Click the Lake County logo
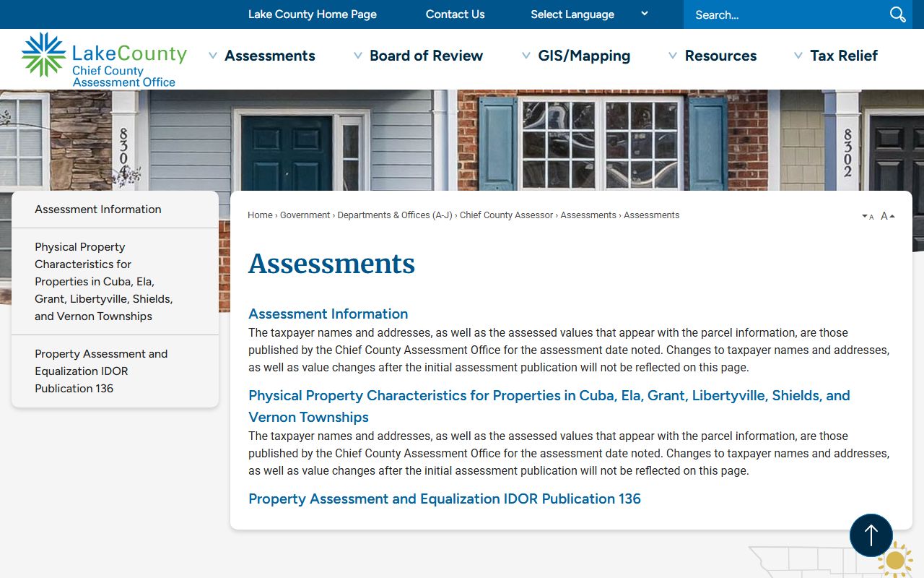924x578 pixels. point(104,60)
